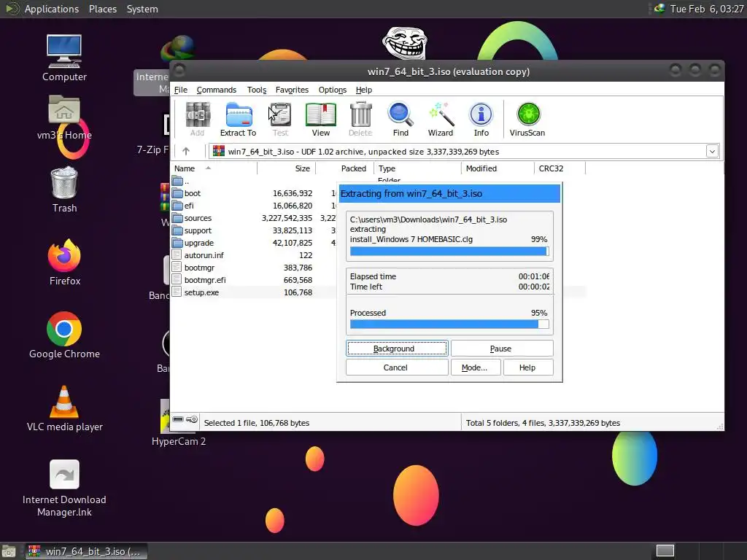This screenshot has height=560, width=747.
Task: Click the archive address bar field
Action: [x=463, y=152]
